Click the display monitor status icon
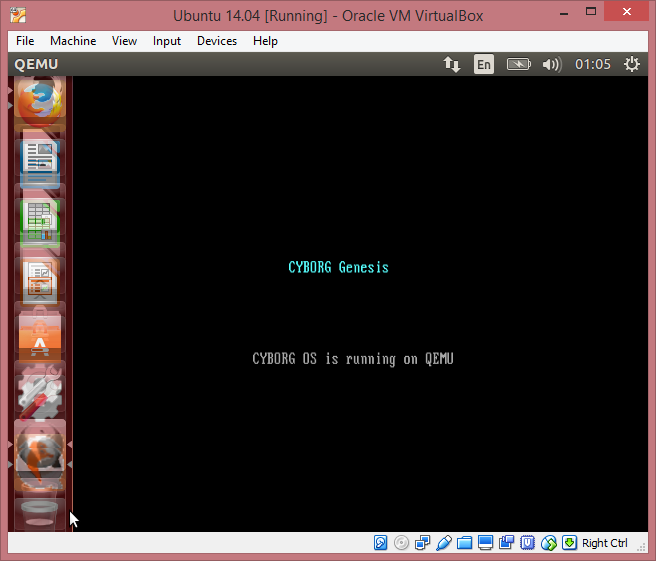Screen dimensions: 656x561 click(485, 543)
